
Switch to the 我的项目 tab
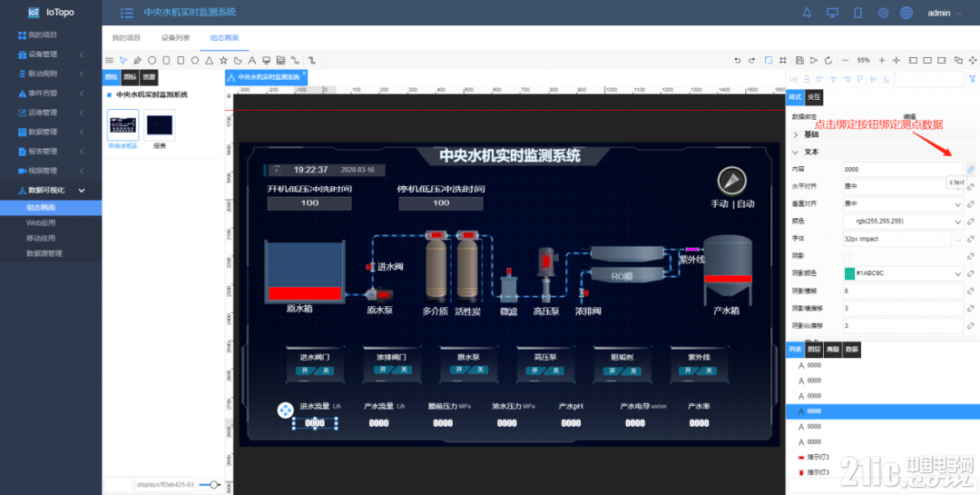click(126, 38)
